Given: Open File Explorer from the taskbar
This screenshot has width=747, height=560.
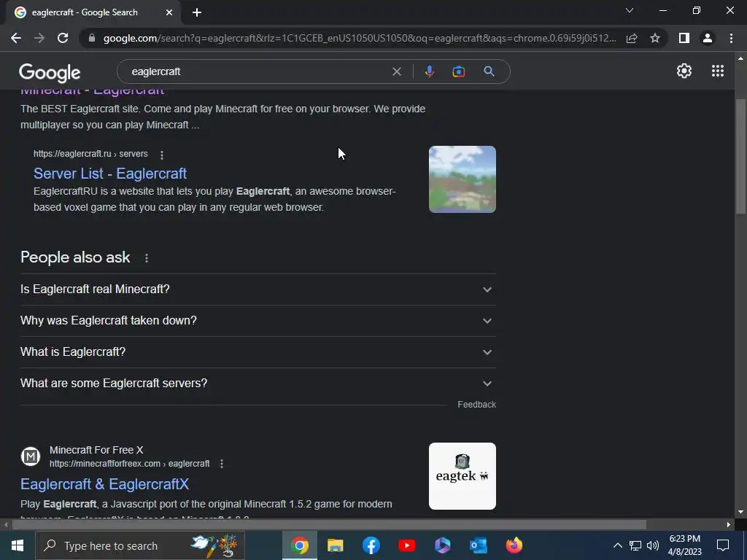Looking at the screenshot, I should [336, 545].
